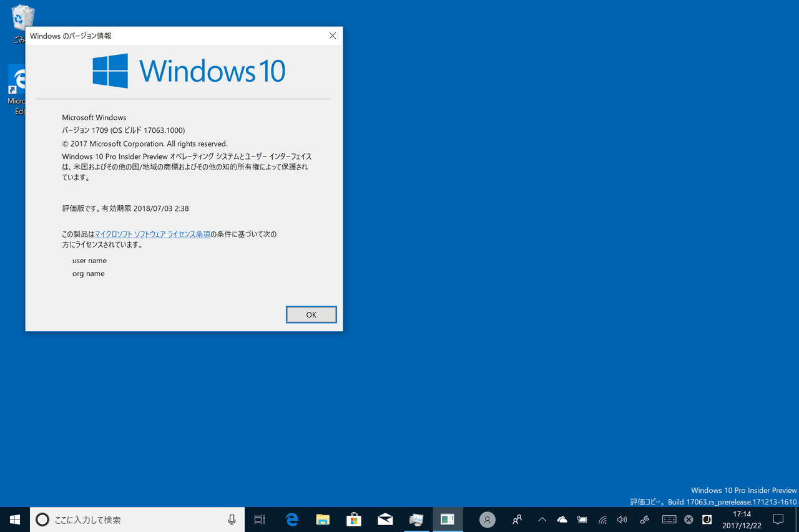The width and height of the screenshot is (799, 532).
Task: Show hidden system tray icons
Action: point(542,520)
